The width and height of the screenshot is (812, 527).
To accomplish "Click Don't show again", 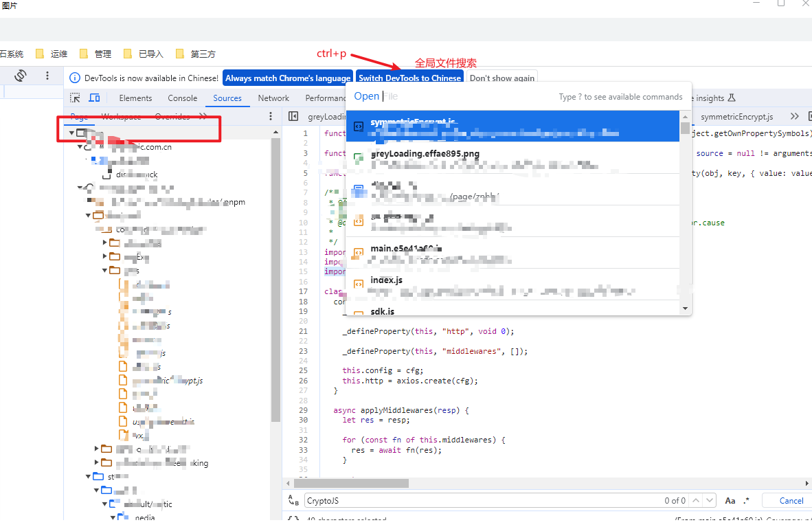I will (501, 78).
